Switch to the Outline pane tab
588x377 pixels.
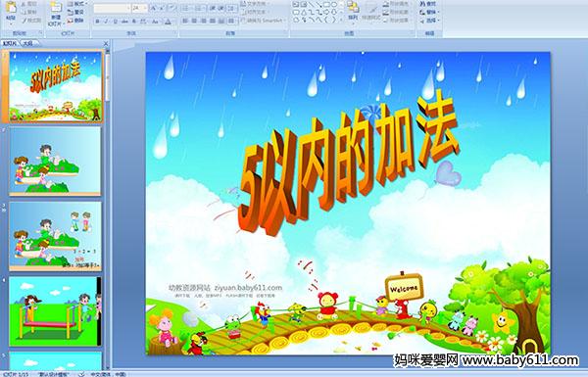(x=28, y=43)
